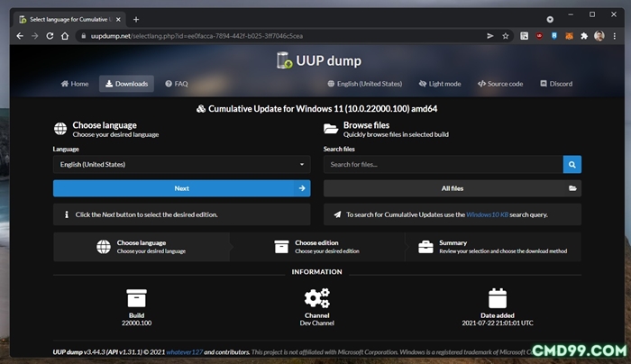
Task: Reload the UUP dump page
Action: point(50,36)
